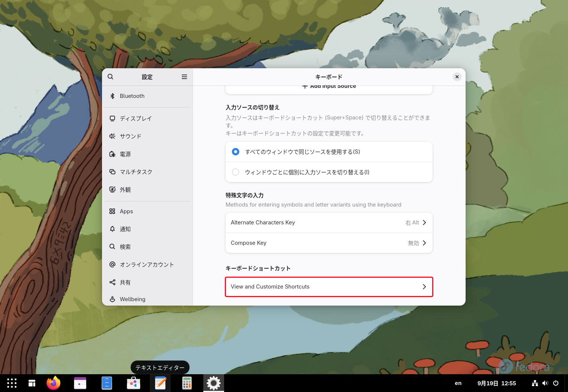Open the hamburger menu in settings sidebar
568x392 pixels.
pyautogui.click(x=184, y=77)
